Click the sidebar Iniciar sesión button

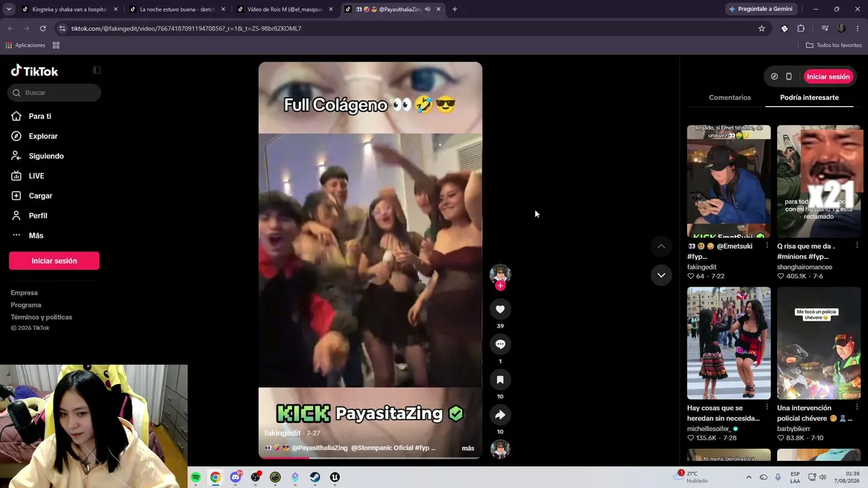54,261
